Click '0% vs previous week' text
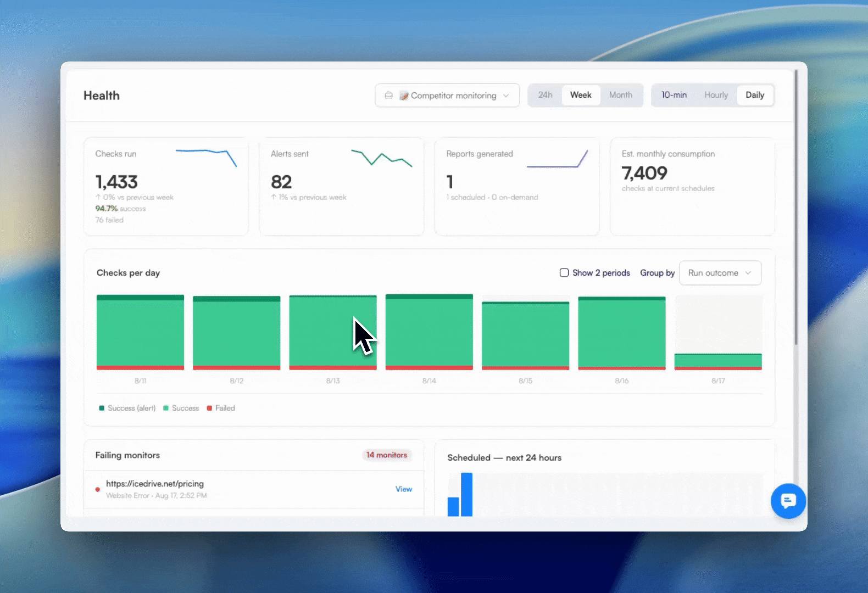The image size is (868, 593). coord(135,197)
